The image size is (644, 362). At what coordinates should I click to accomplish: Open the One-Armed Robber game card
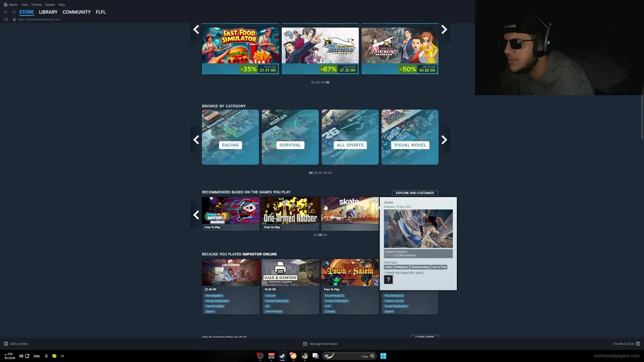[290, 213]
